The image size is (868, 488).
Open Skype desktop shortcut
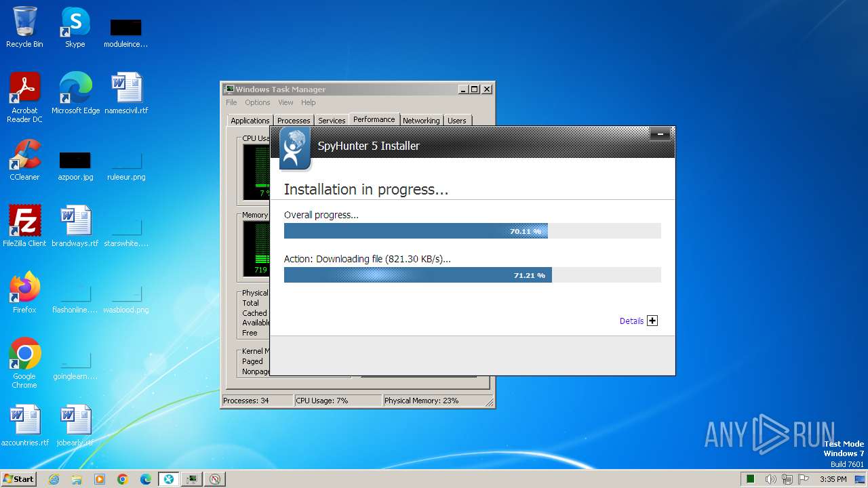pos(75,27)
